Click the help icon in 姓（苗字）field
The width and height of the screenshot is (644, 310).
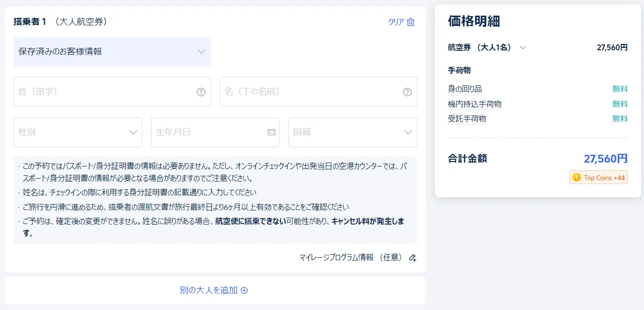tap(201, 92)
